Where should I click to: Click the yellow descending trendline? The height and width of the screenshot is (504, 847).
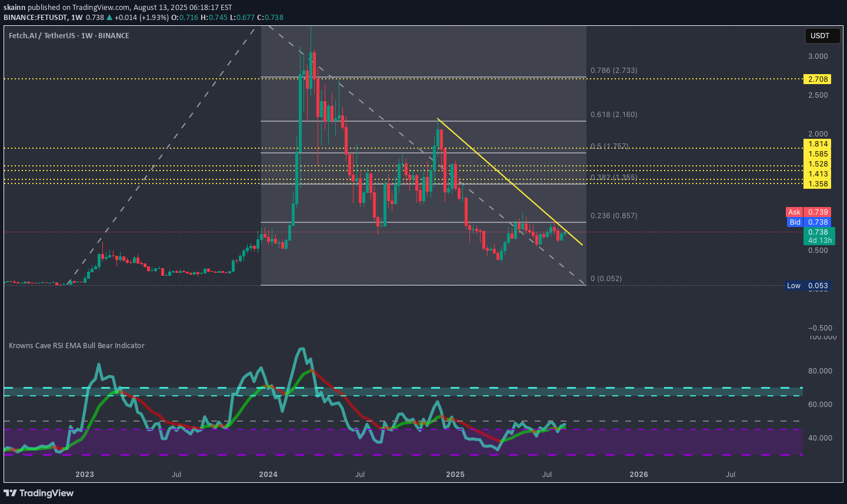click(x=510, y=182)
